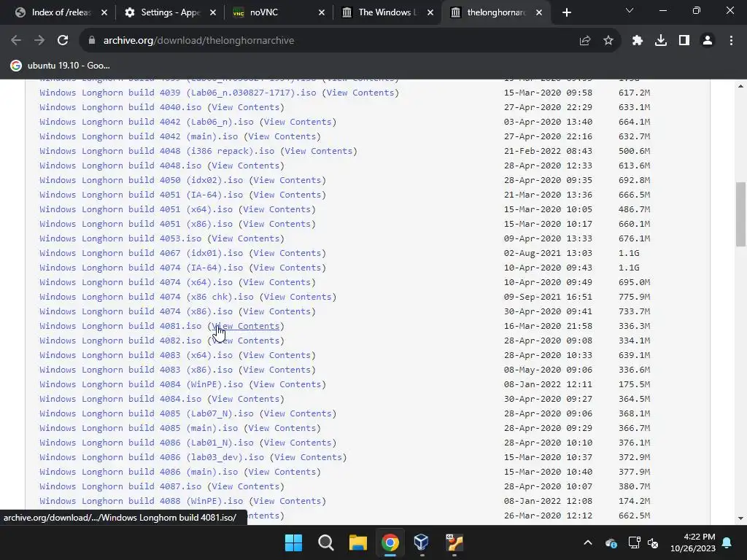Viewport: 747px width, 560px height.
Task: Open the last app icon in taskbar
Action: 454,542
